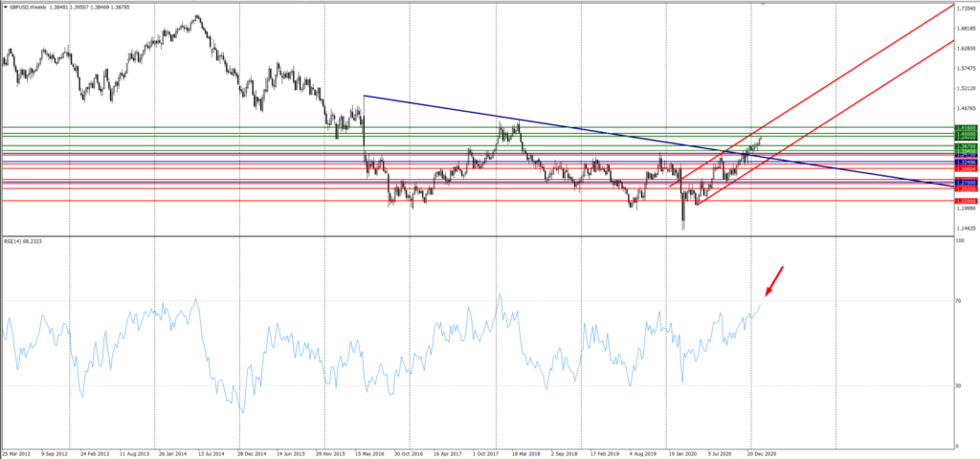Click the blue 1.27000 price level label
980x459 pixels.
click(x=965, y=182)
